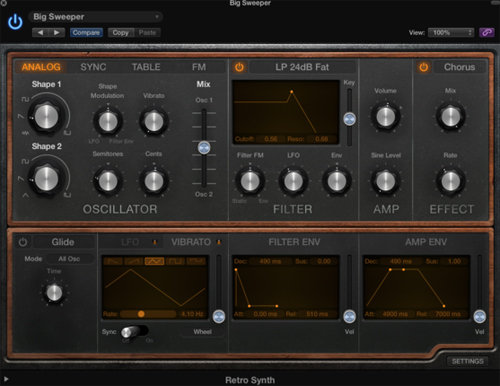Select the square LFO waveform button
The height and width of the screenshot is (386, 500).
pos(175,261)
